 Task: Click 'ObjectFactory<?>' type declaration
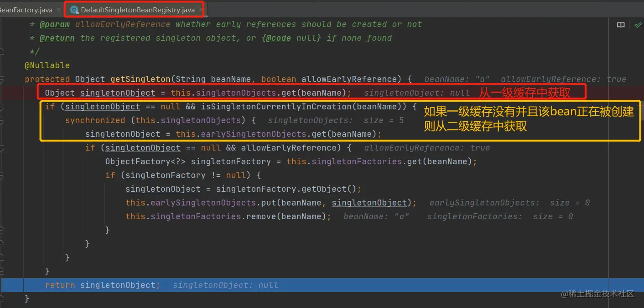point(145,162)
